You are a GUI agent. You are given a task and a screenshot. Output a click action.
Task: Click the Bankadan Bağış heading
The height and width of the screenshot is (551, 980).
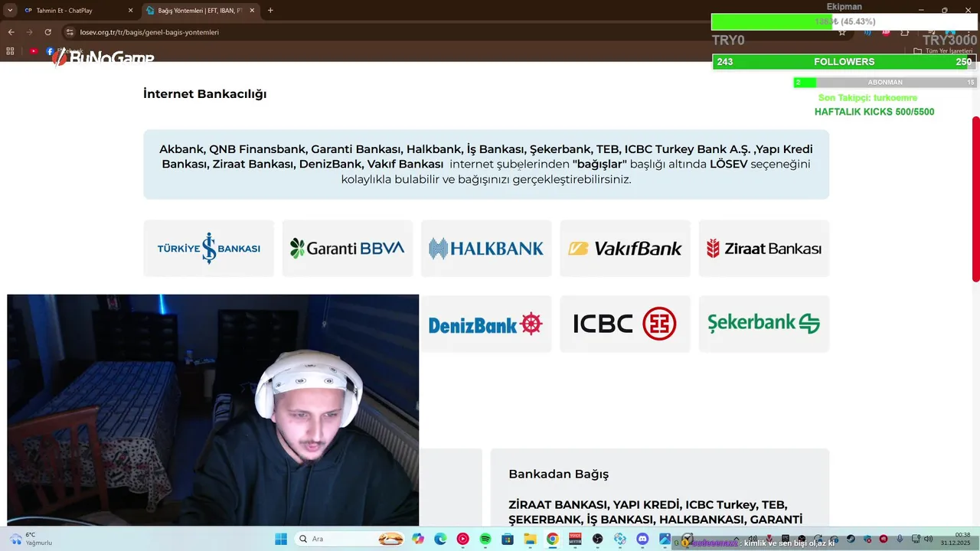558,474
